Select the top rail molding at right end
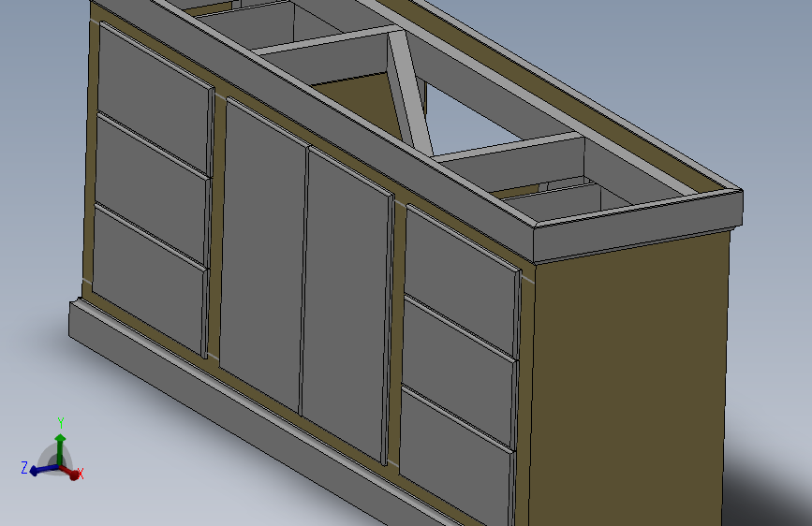812x526 pixels. pyautogui.click(x=639, y=226)
